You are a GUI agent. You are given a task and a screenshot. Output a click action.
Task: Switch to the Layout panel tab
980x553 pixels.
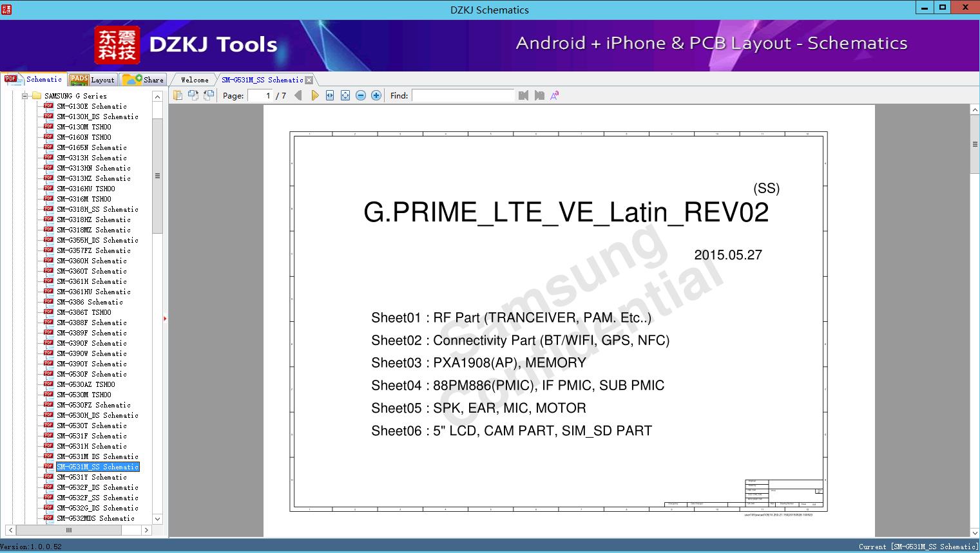92,80
